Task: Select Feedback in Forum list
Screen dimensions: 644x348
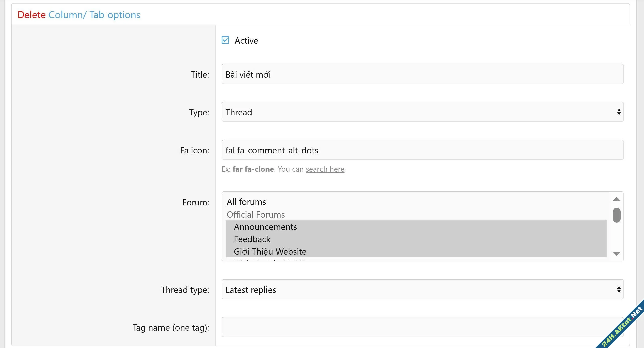Action: point(252,239)
